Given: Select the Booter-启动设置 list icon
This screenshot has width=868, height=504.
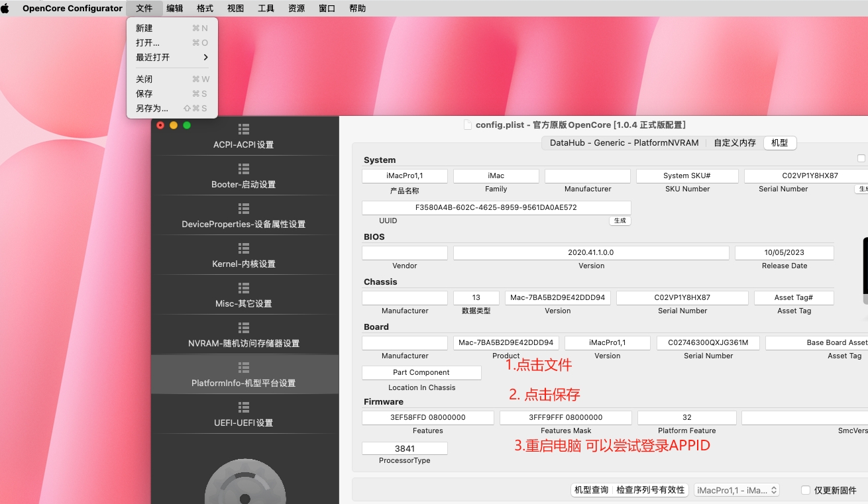Looking at the screenshot, I should pos(244,169).
